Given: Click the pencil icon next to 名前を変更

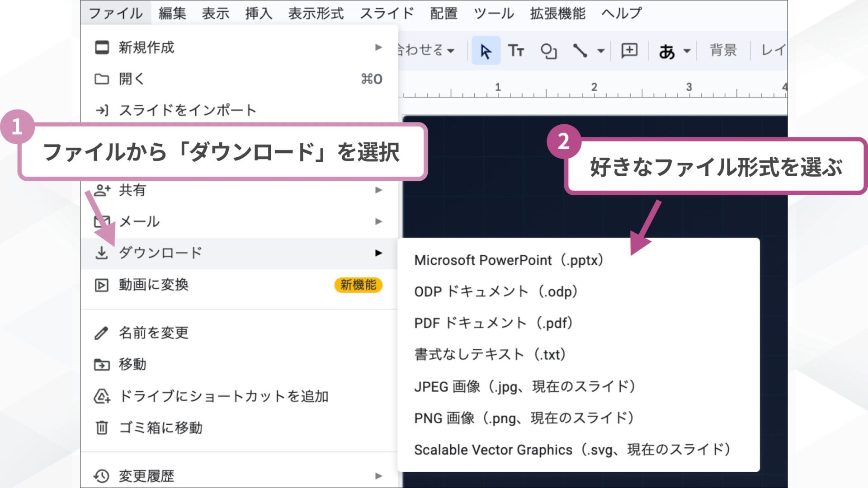Looking at the screenshot, I should (101, 333).
